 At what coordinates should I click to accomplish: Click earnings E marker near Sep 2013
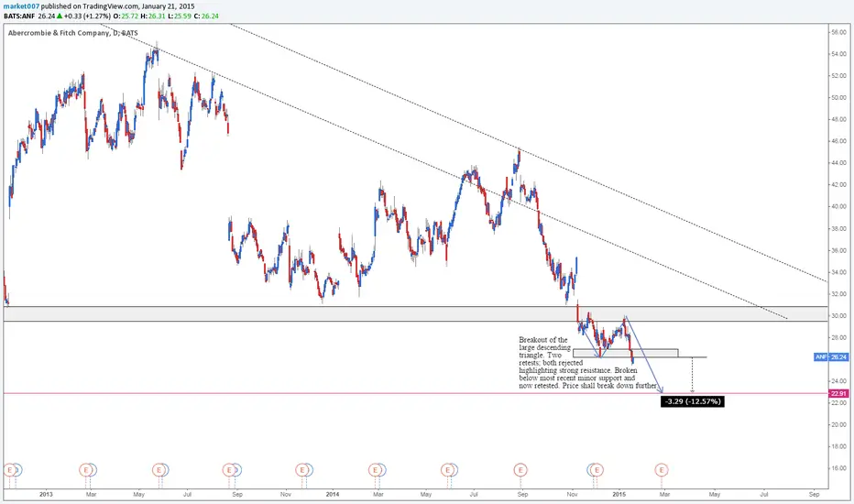(229, 470)
